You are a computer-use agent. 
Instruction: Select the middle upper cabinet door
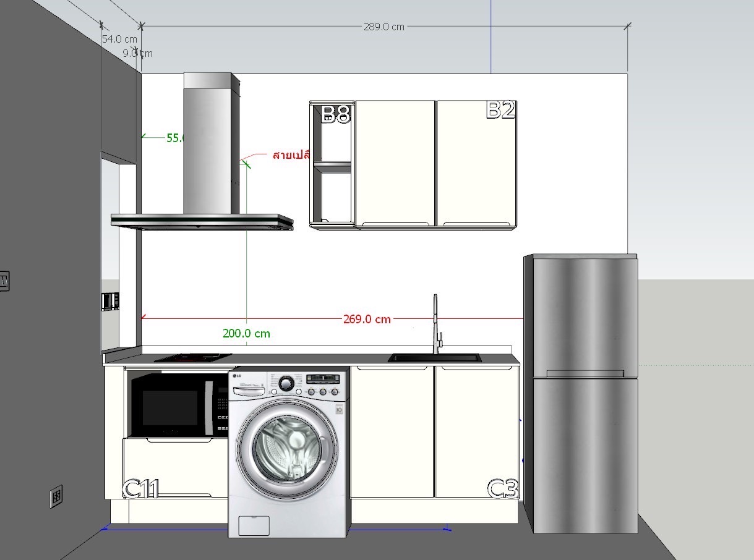click(x=395, y=164)
